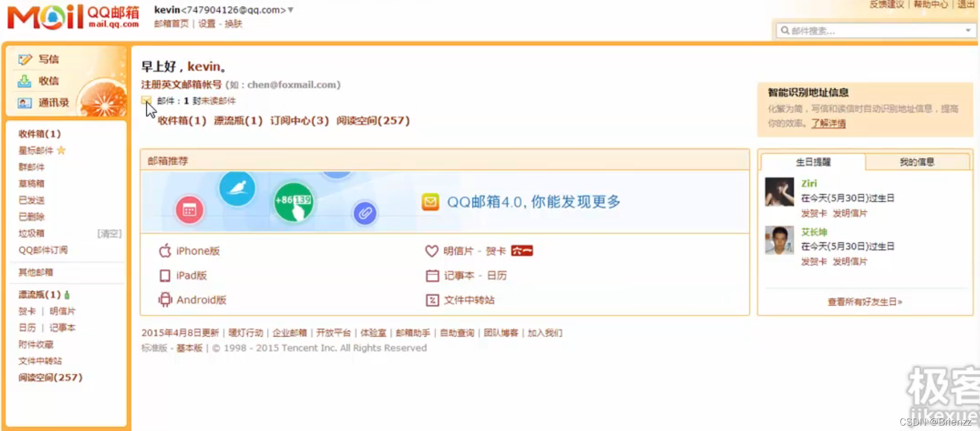Click the tablet icon beside iPad版
980x431 pixels.
tap(165, 276)
